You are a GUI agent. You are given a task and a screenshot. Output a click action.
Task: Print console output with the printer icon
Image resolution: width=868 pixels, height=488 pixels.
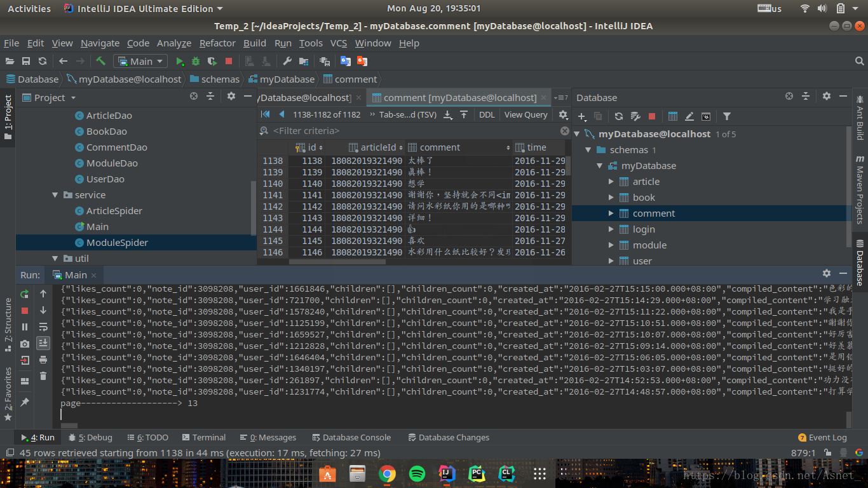tap(43, 360)
